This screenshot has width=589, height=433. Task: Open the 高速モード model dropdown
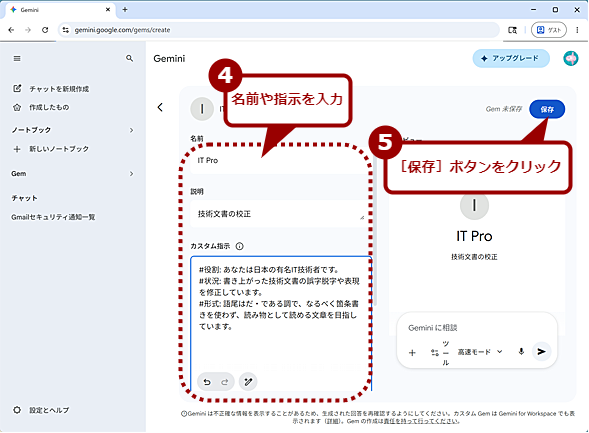(480, 352)
